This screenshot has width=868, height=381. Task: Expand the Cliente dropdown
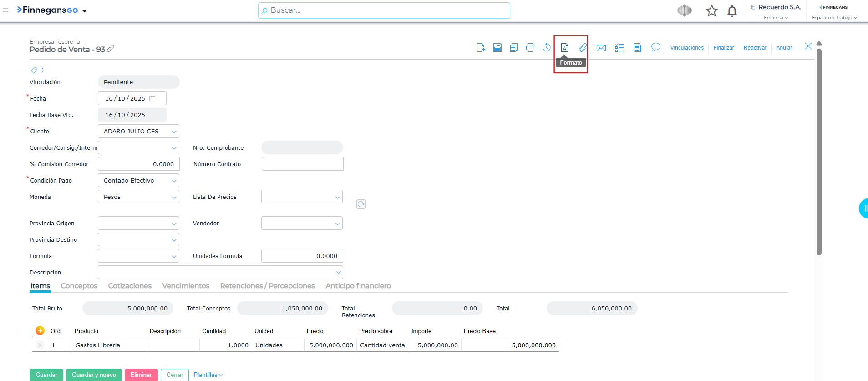[x=173, y=132]
